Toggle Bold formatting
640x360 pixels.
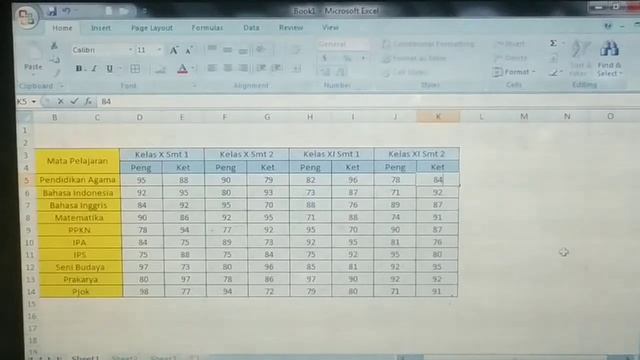[78, 69]
